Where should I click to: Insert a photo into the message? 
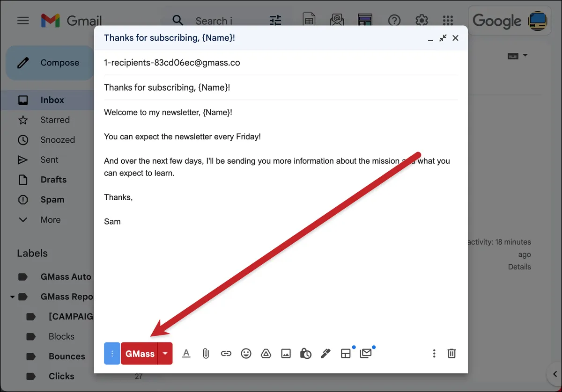[x=286, y=354]
